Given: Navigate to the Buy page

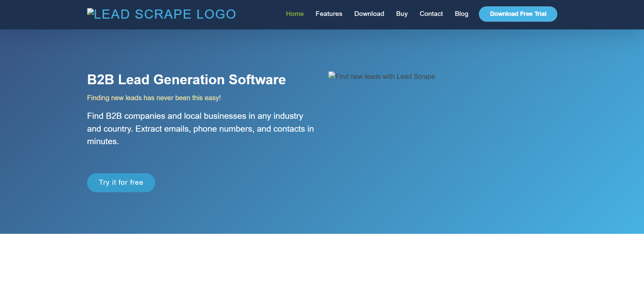Looking at the screenshot, I should point(402,14).
